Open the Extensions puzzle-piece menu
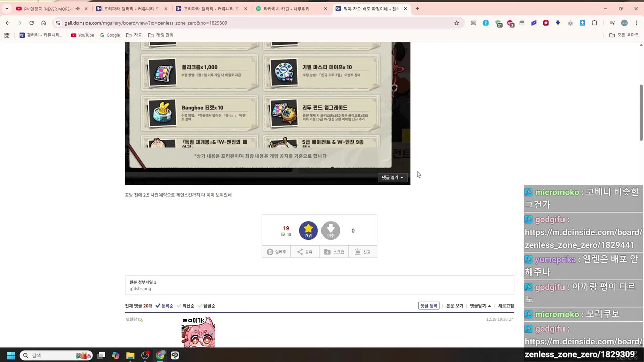Image resolution: width=644 pixels, height=362 pixels. (595, 23)
